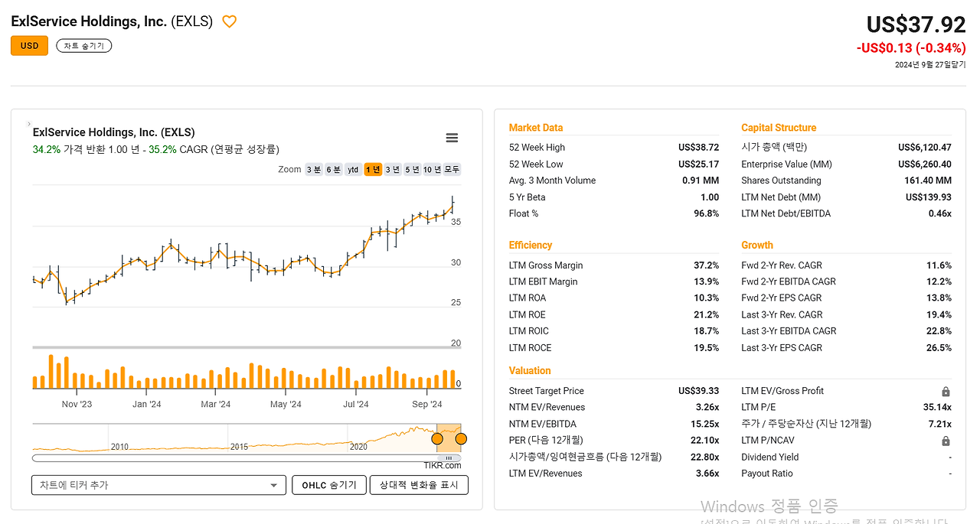This screenshot has width=980, height=524.
Task: Click the navigator scrollbar thumb
Action: tap(449, 458)
